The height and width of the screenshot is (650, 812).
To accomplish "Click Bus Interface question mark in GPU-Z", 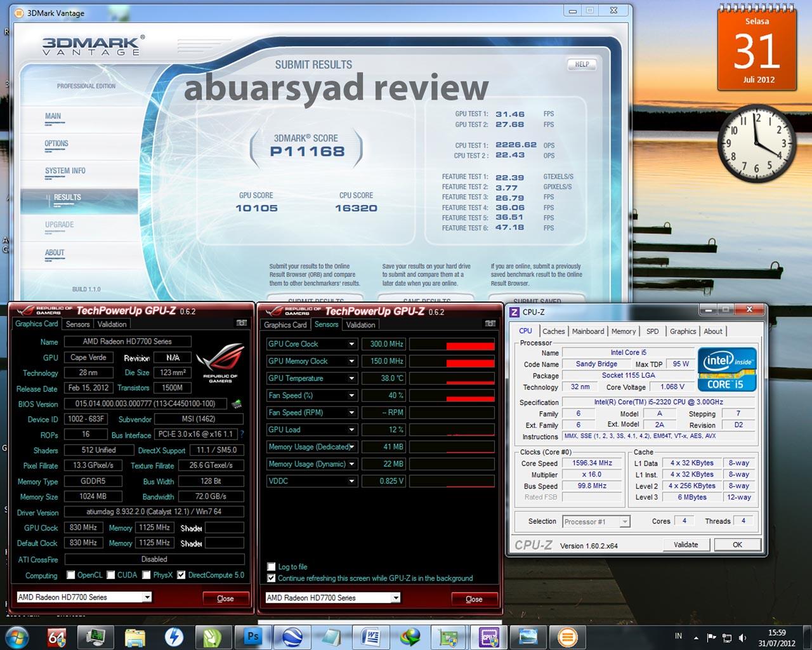I will [242, 434].
